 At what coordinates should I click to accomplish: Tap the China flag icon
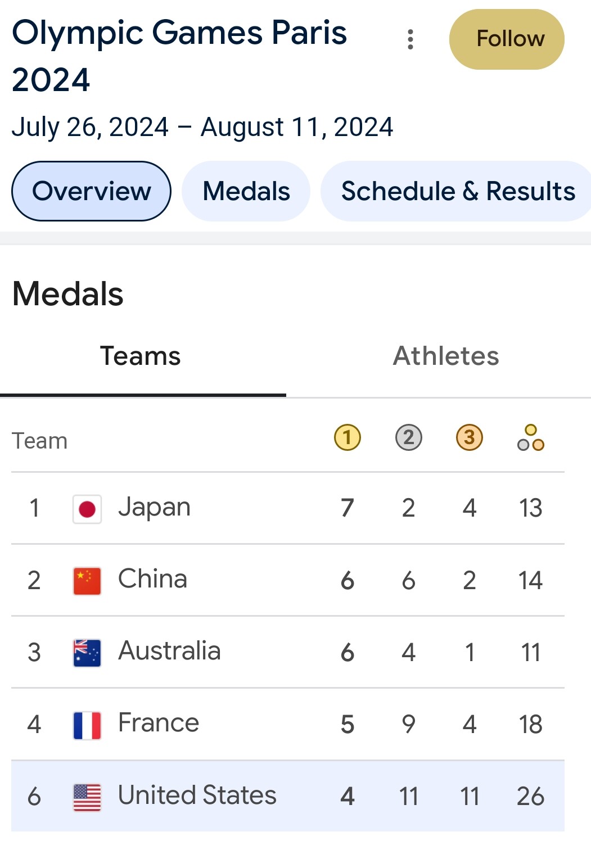(87, 581)
